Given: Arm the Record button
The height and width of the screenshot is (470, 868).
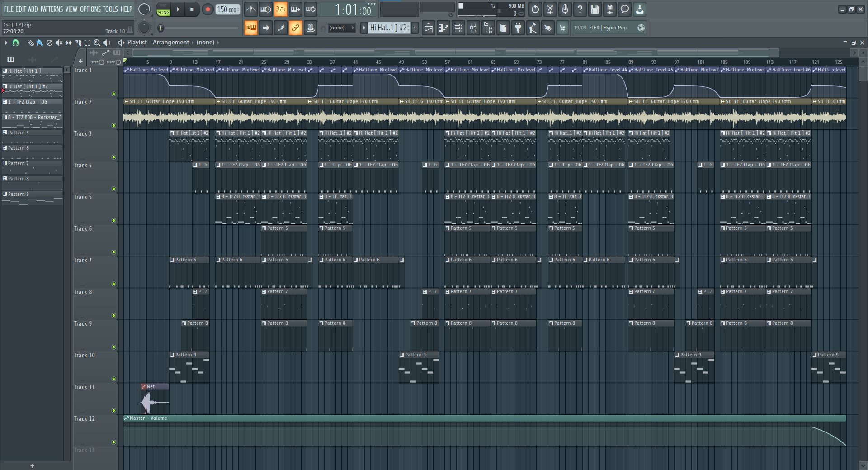Looking at the screenshot, I should pyautogui.click(x=208, y=9).
